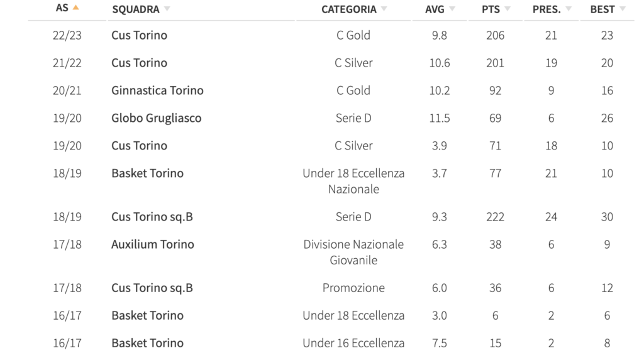Open Ginnastica Torino team link
Screen dimensions: 644x358
[157, 90]
